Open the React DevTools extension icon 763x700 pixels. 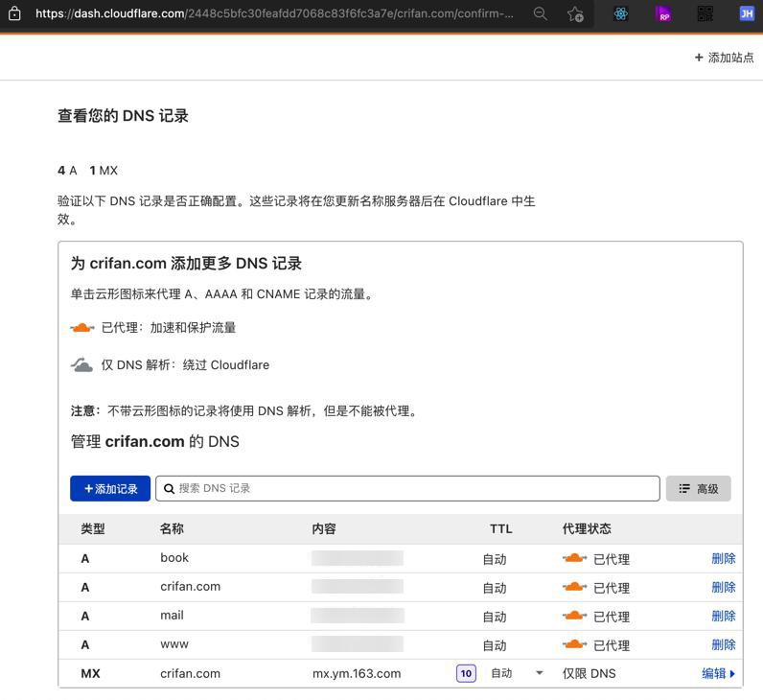621,13
